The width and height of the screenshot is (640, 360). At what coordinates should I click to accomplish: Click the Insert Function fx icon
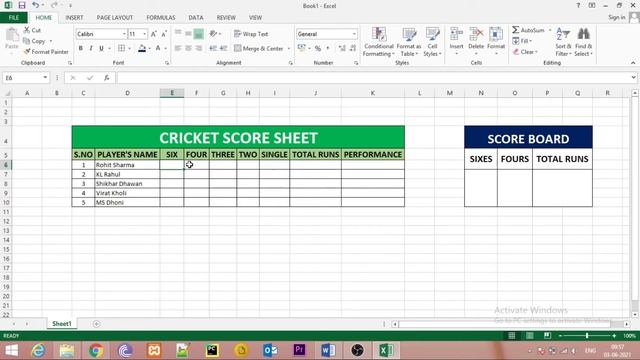[x=107, y=78]
